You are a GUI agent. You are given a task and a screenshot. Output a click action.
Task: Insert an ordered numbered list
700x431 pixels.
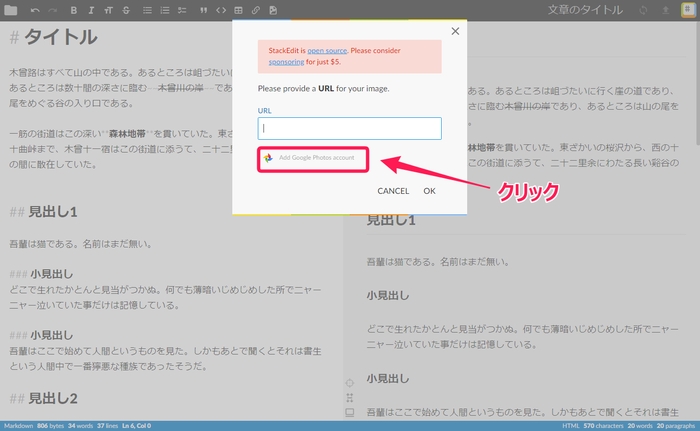pos(165,10)
